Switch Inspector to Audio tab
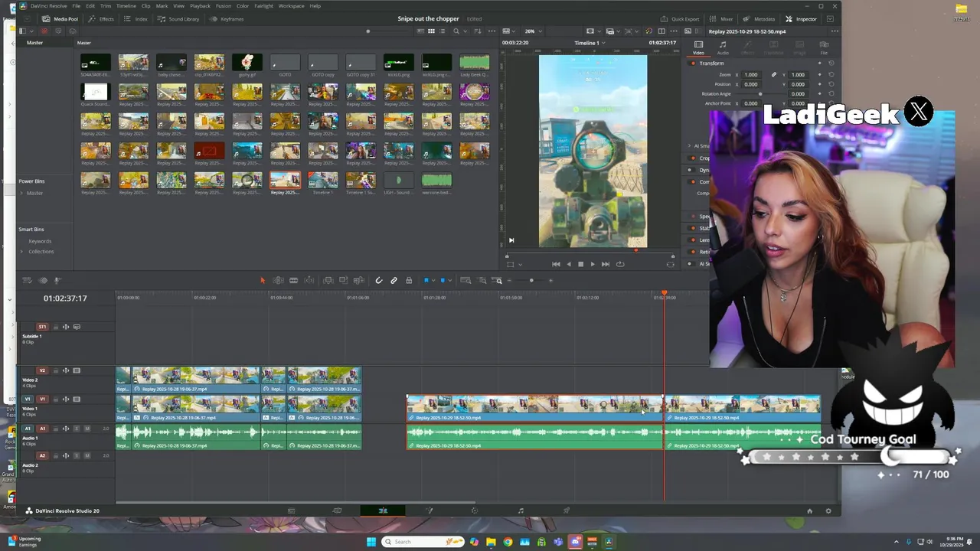This screenshot has width=980, height=551. tap(722, 48)
